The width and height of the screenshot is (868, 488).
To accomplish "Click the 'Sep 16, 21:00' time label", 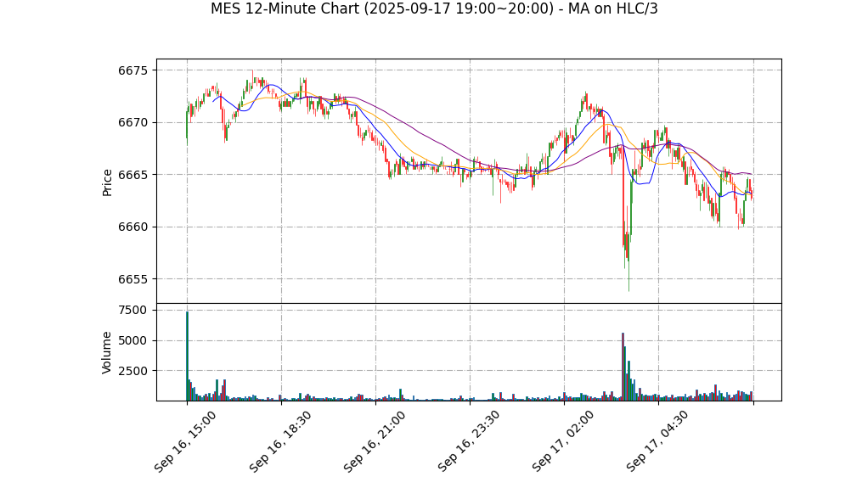I will pyautogui.click(x=375, y=441).
